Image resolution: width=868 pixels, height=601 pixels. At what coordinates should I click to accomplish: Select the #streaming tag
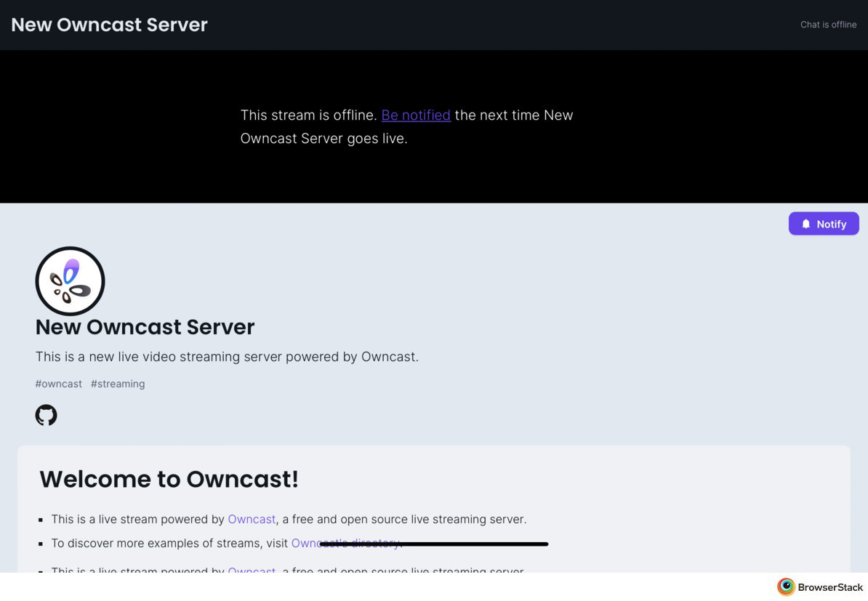pos(118,384)
